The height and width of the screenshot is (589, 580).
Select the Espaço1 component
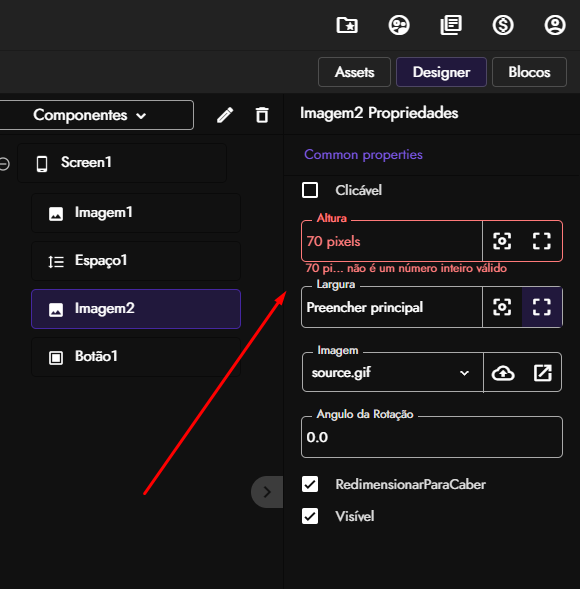tap(136, 261)
